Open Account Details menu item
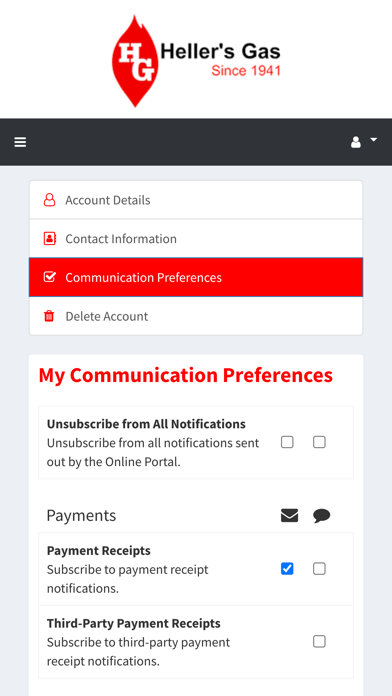The width and height of the screenshot is (392, 696). click(x=196, y=200)
